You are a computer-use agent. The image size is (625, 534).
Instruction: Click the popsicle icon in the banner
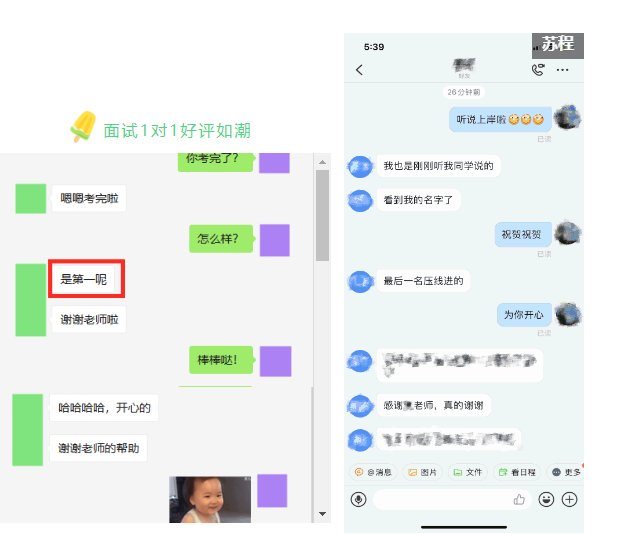point(82,128)
